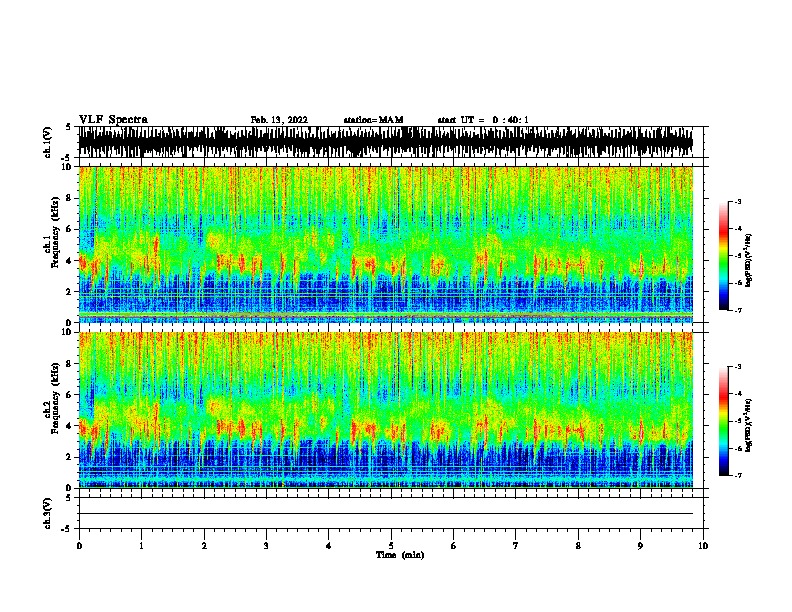Click the flat ch.3 signal line
The width and height of the screenshot is (792, 612).
coord(386,514)
